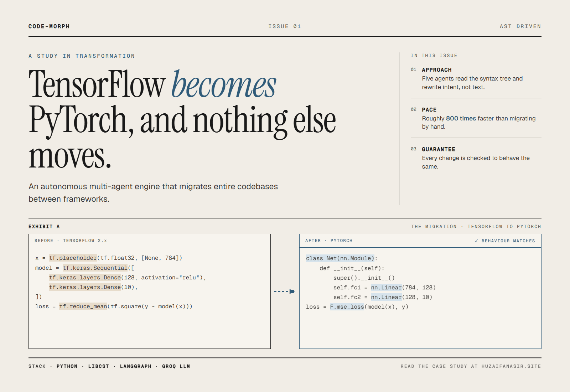
Task: Open the 03 GUARANTEE entry
Action: (x=476, y=158)
